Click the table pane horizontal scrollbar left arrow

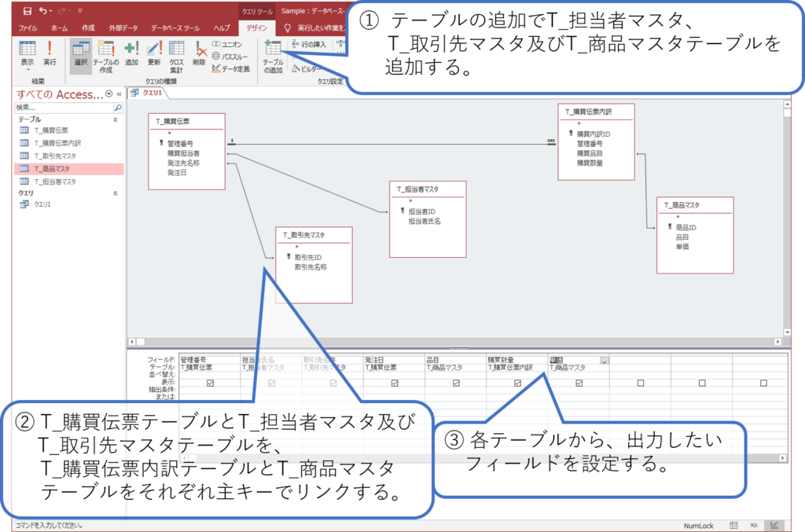132,341
